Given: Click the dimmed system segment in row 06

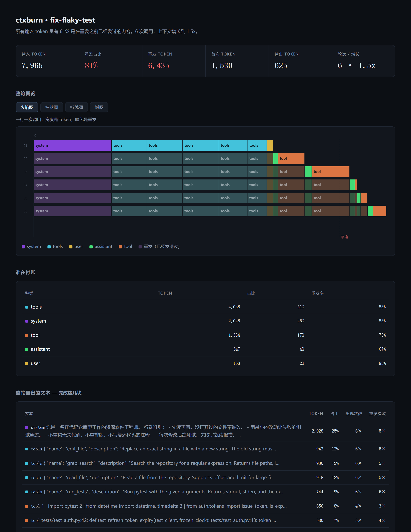Looking at the screenshot, I should (72, 211).
